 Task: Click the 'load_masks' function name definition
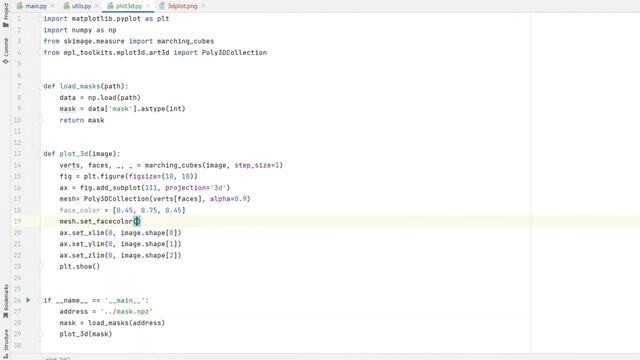coord(80,86)
